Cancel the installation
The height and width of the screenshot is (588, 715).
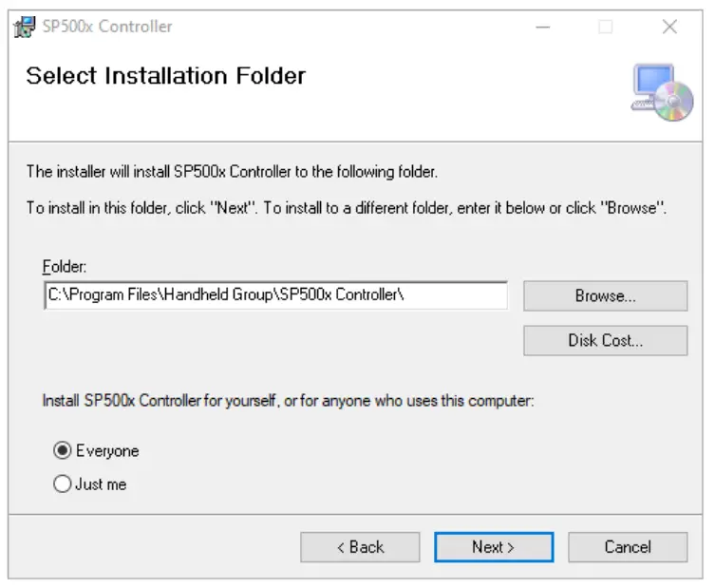click(x=628, y=547)
